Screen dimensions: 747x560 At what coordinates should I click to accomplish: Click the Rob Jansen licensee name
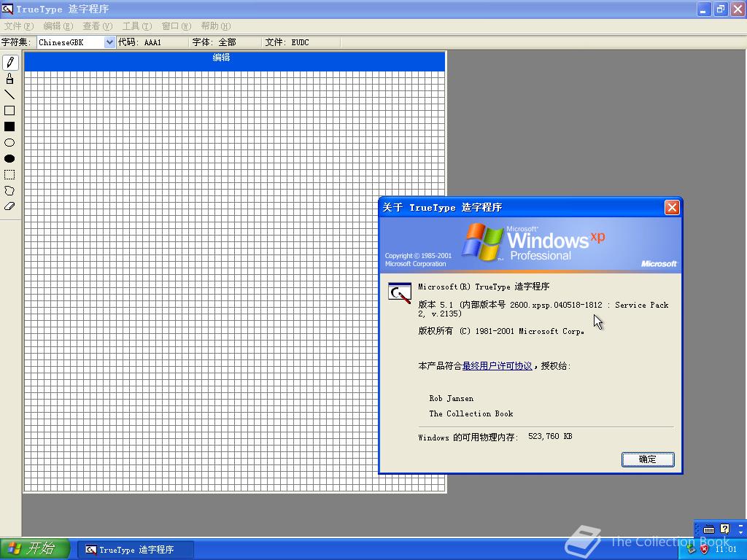451,399
